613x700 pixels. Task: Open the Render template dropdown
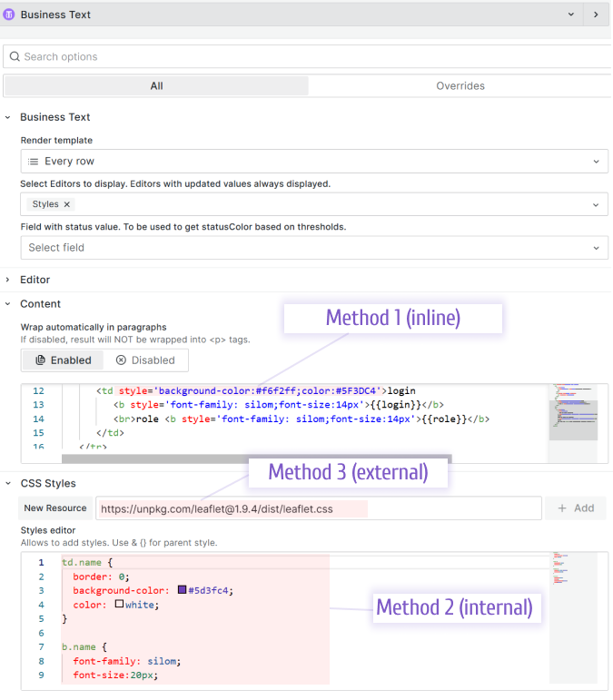(x=313, y=162)
